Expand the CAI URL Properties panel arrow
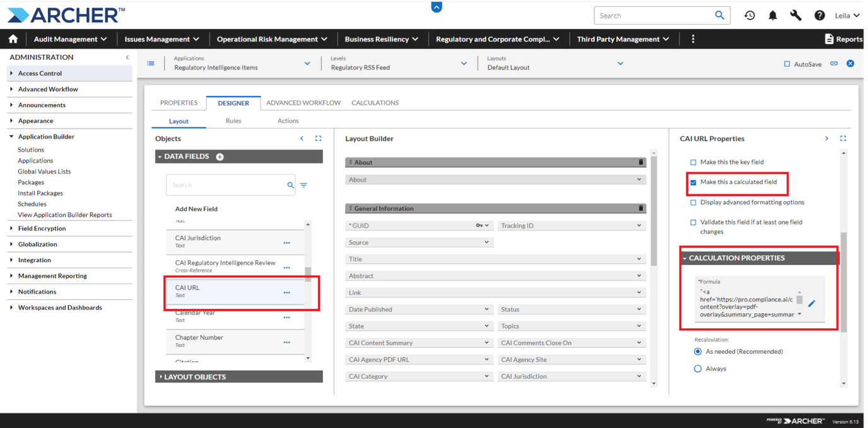 [827, 139]
